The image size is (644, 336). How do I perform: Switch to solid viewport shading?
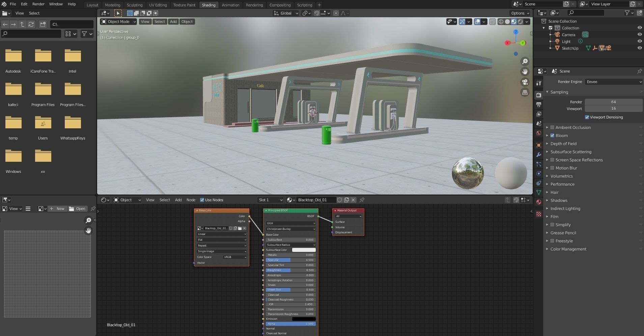tap(507, 22)
